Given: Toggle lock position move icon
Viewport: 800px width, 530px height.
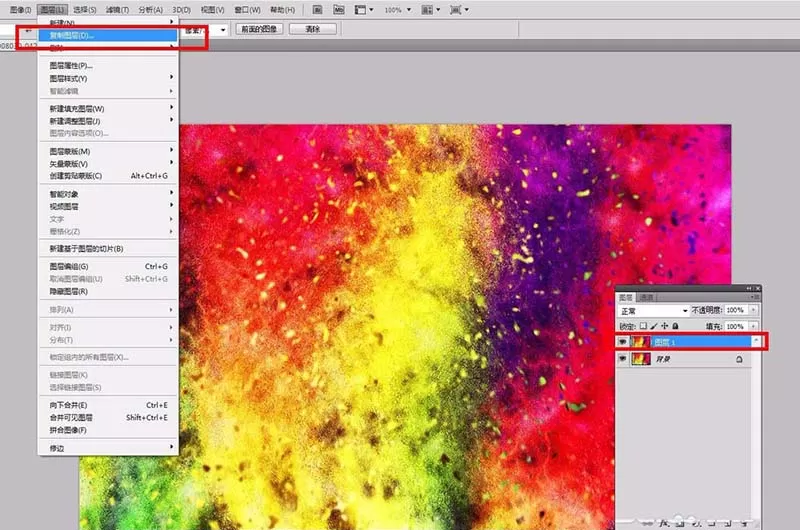Looking at the screenshot, I should tap(664, 325).
